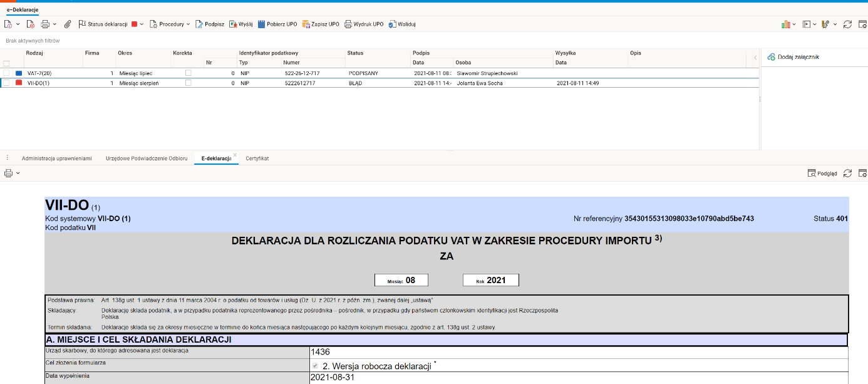Click the refresh icon in top toolbar

pos(847,24)
